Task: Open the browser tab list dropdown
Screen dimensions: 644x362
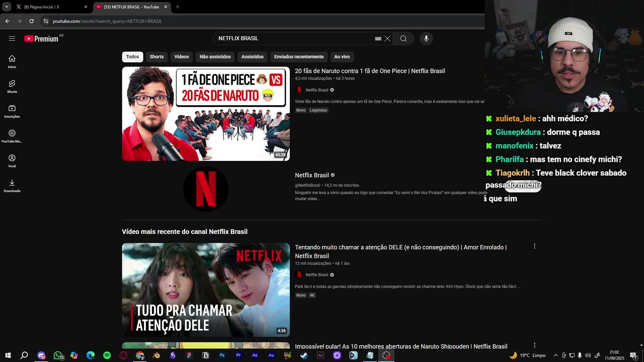Action: point(7,7)
